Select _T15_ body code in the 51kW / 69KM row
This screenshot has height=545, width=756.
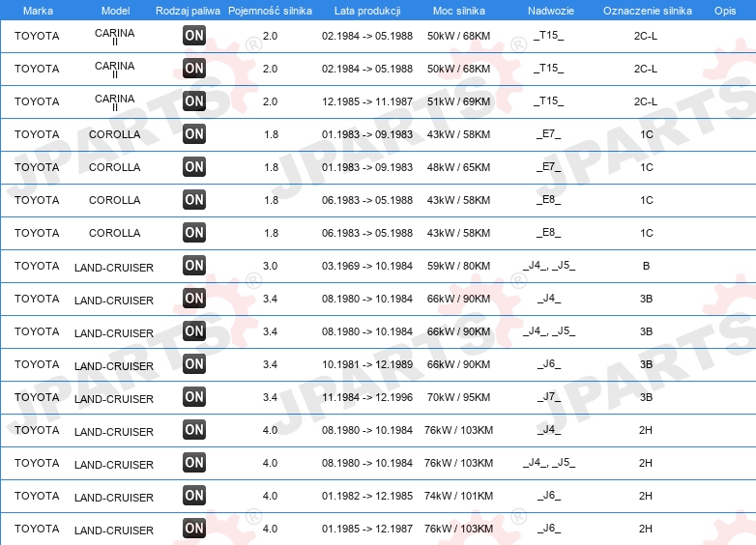[x=549, y=101]
